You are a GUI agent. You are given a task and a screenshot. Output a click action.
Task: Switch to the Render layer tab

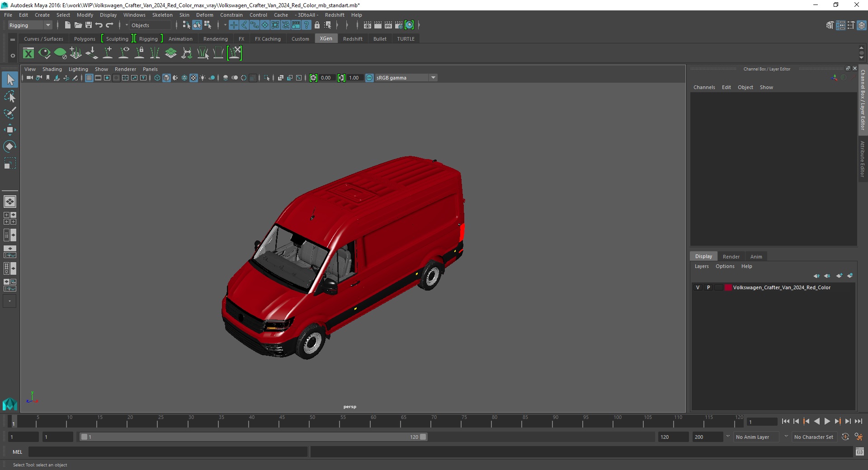(731, 257)
